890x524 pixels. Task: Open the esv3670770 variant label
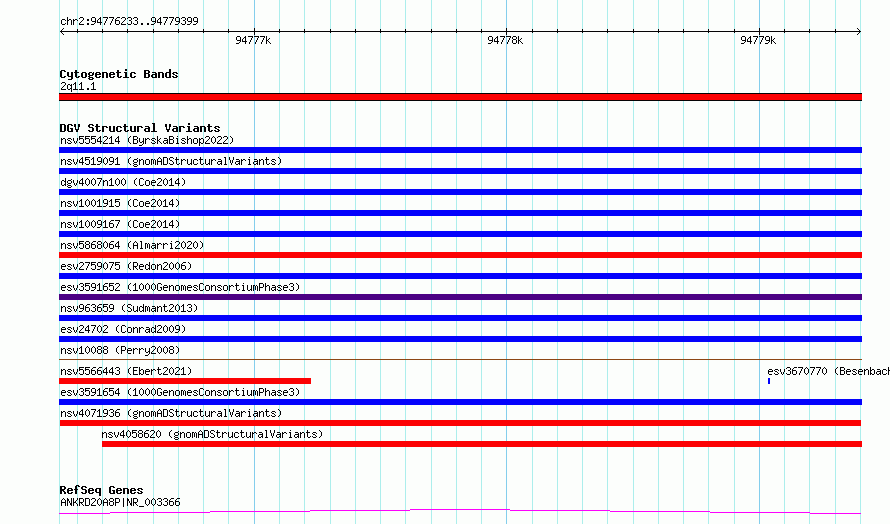pos(829,371)
